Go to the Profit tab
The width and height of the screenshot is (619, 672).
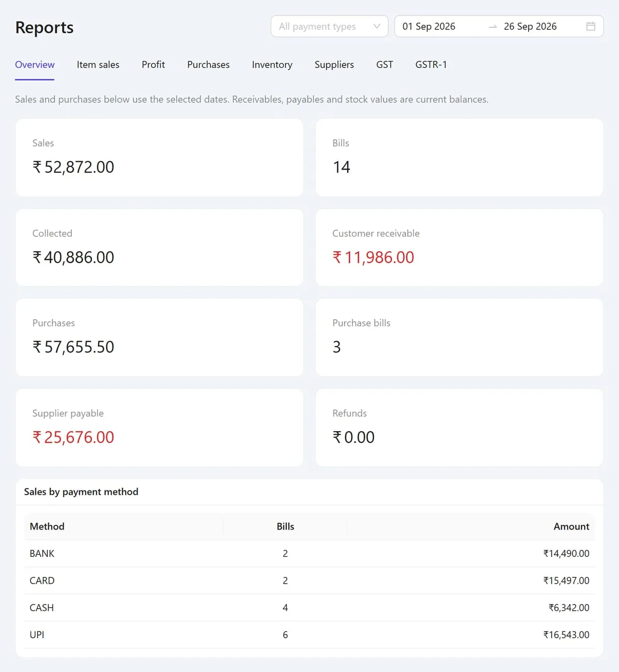[x=153, y=65]
